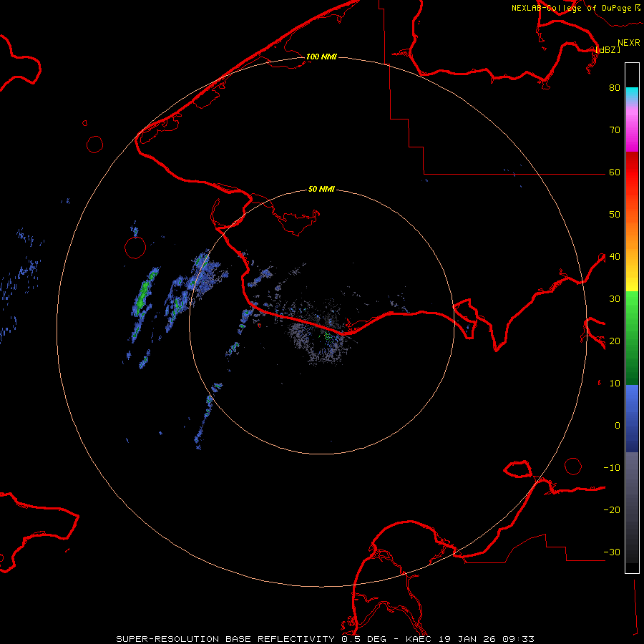The height and width of the screenshot is (644, 644).
Task: Select the 10 value on dBZ scale
Action: [x=615, y=384]
